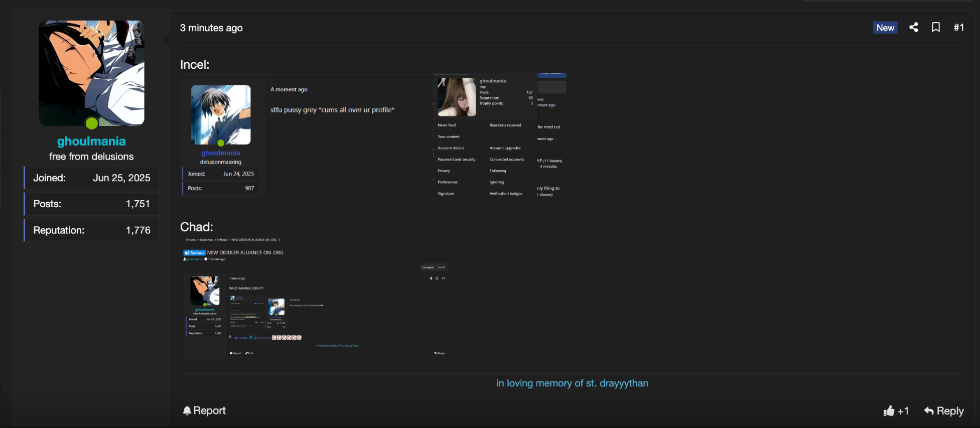Reply to this post
The width and height of the screenshot is (980, 428).
944,411
